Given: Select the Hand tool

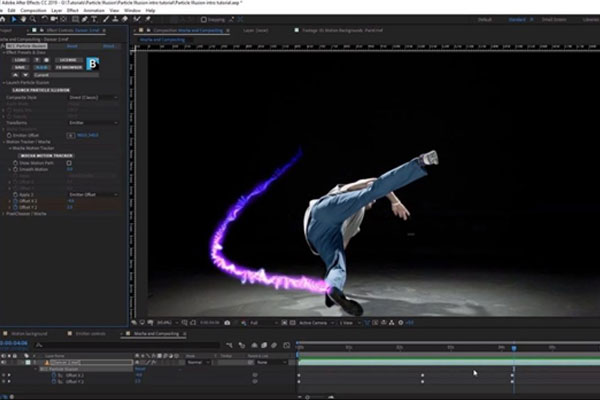Looking at the screenshot, I should 23,19.
